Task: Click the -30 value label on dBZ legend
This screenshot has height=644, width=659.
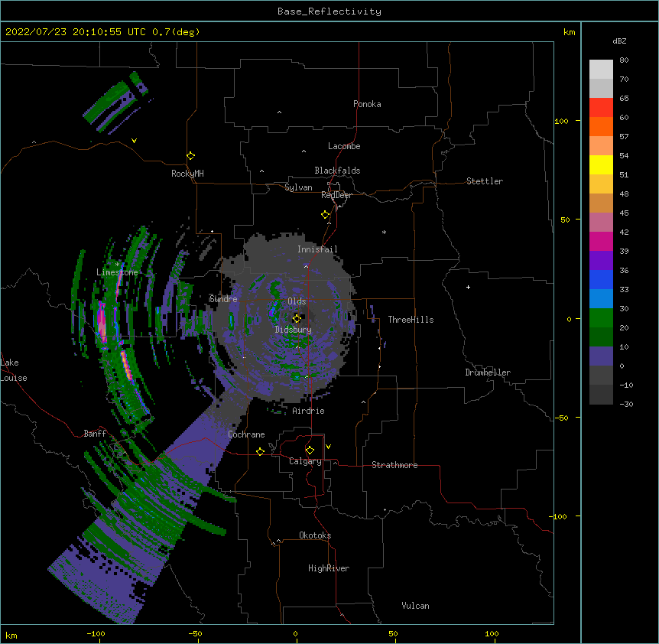Action: pos(626,404)
